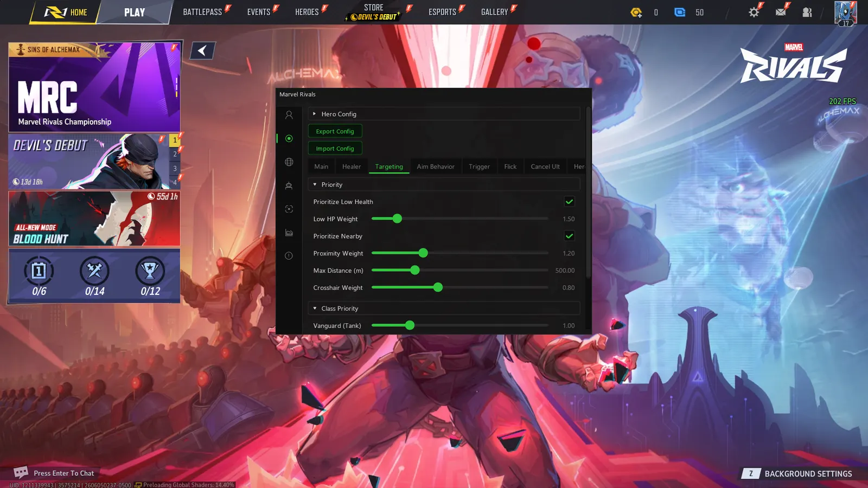Viewport: 868px width, 488px height.
Task: Open the Blood Hunt all-new mode banner
Action: [x=94, y=219]
